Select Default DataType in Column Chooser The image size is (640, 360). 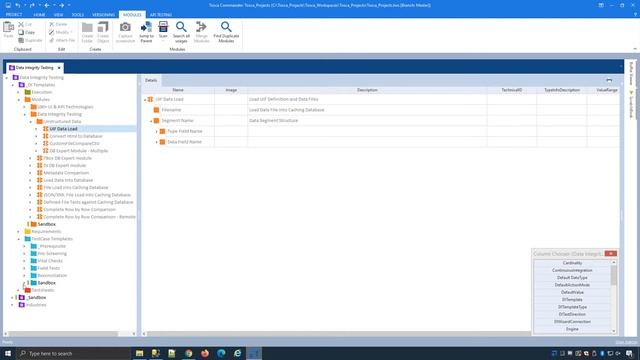pyautogui.click(x=572, y=278)
